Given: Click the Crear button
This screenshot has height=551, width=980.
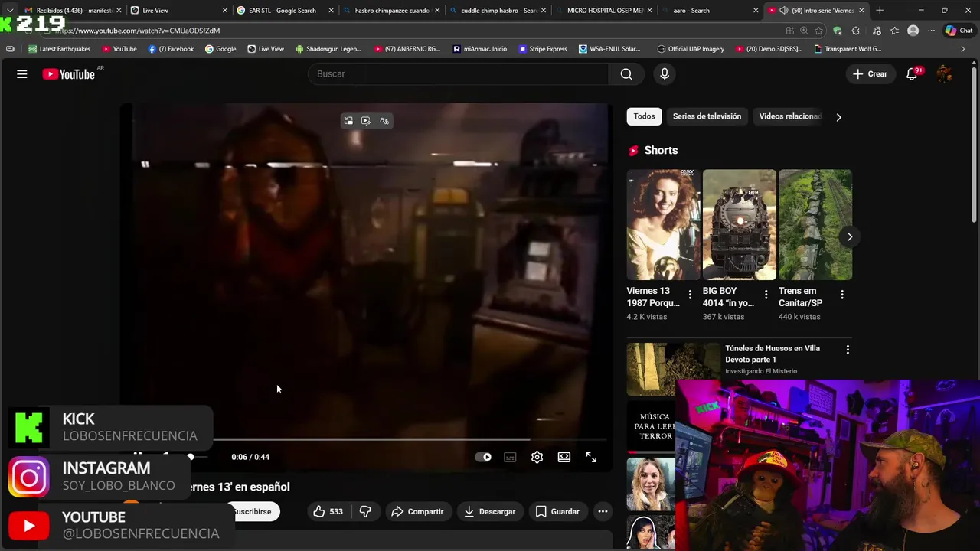Looking at the screenshot, I should click(x=870, y=74).
